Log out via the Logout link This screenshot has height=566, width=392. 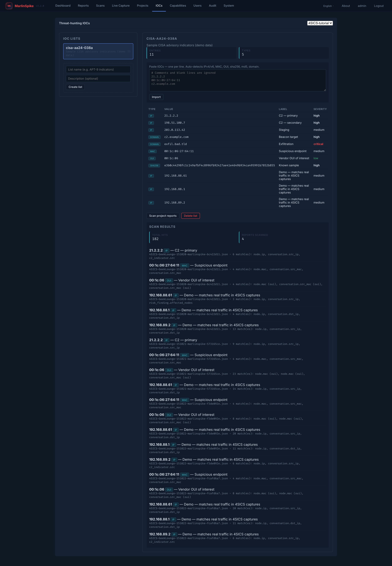(379, 6)
